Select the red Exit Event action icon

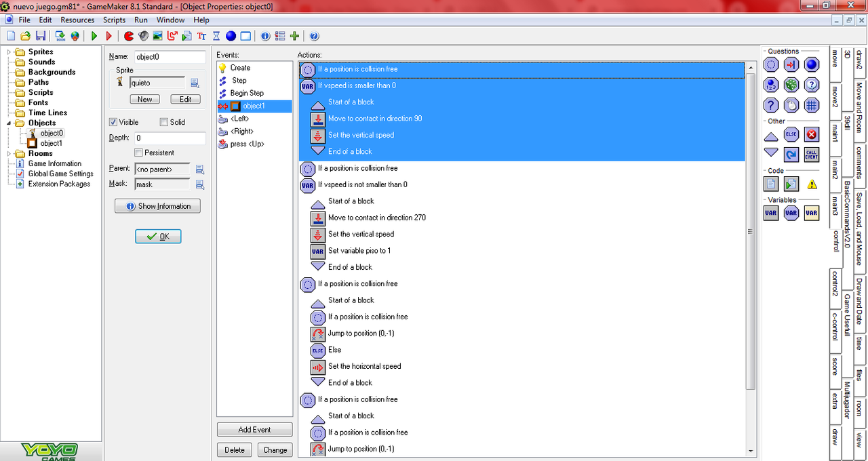click(x=812, y=134)
